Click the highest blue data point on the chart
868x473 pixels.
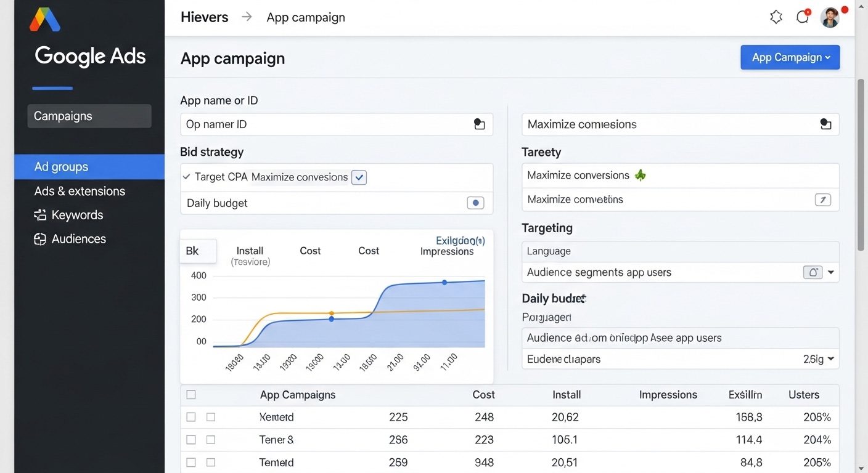444,282
